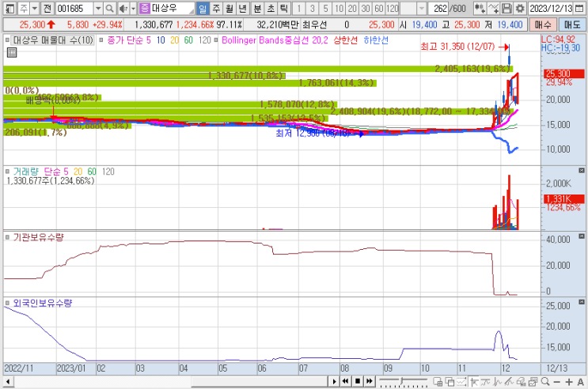Click the magnifier zoom icon at bottom
The width and height of the screenshot is (588, 389).
tap(545, 382)
